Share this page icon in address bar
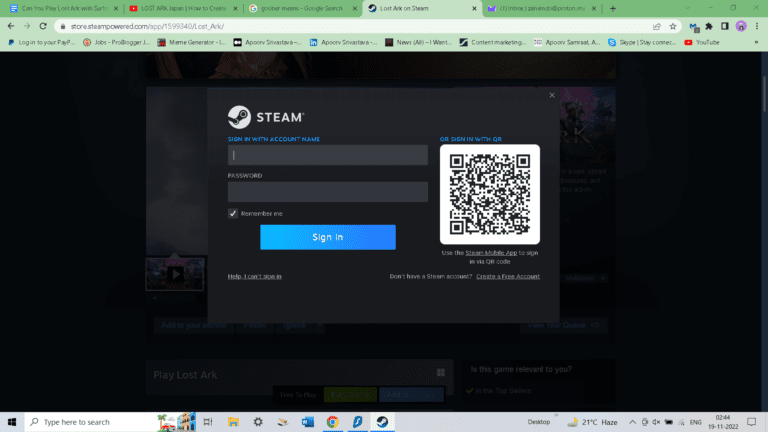The height and width of the screenshot is (432, 768). (657, 26)
